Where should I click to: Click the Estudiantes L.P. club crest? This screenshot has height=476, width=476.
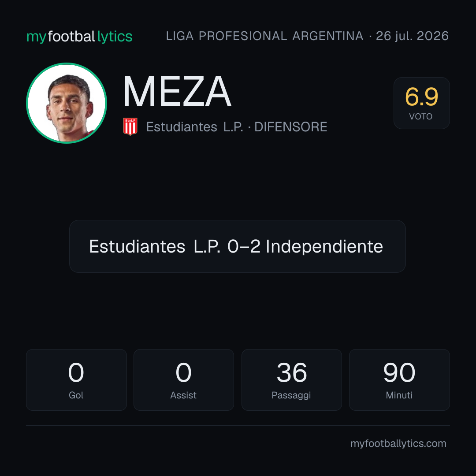pos(130,126)
